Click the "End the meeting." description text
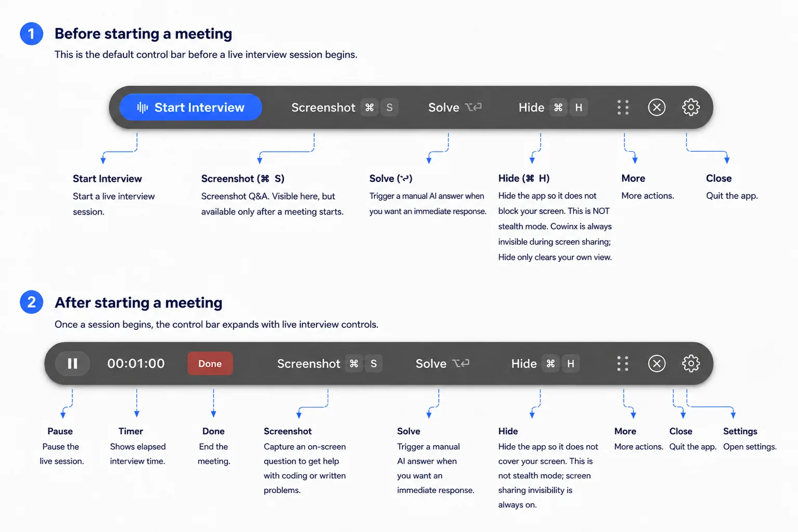The image size is (798, 532). (x=214, y=454)
